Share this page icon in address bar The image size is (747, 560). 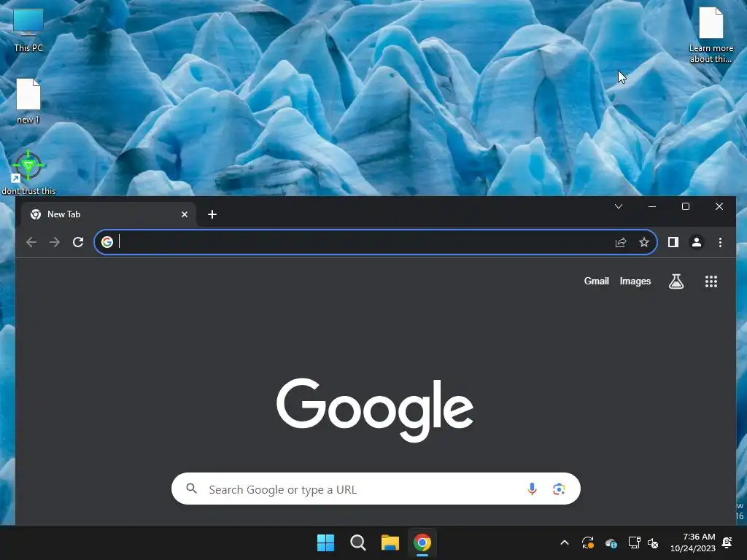click(621, 242)
